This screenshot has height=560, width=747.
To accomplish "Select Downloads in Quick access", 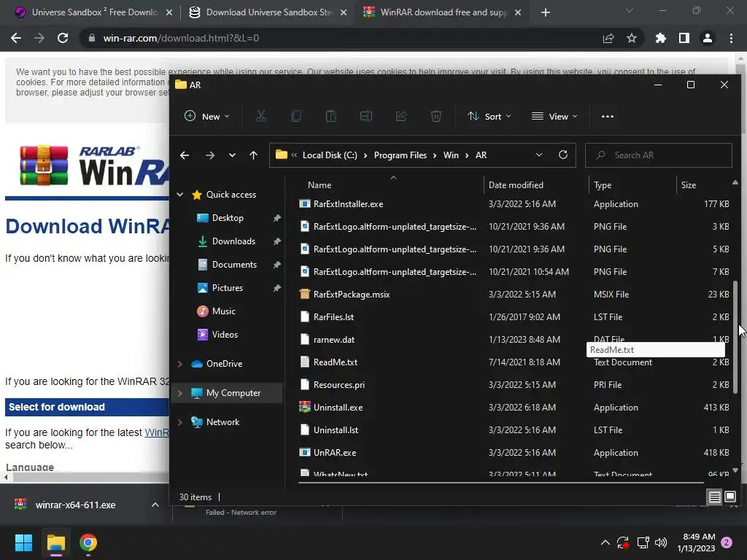I will point(233,241).
